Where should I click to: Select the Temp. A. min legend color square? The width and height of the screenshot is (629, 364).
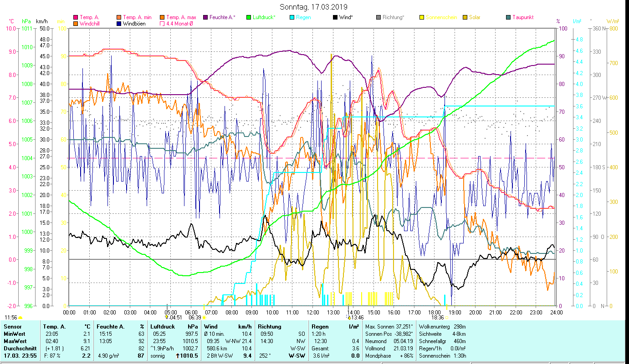tap(119, 18)
